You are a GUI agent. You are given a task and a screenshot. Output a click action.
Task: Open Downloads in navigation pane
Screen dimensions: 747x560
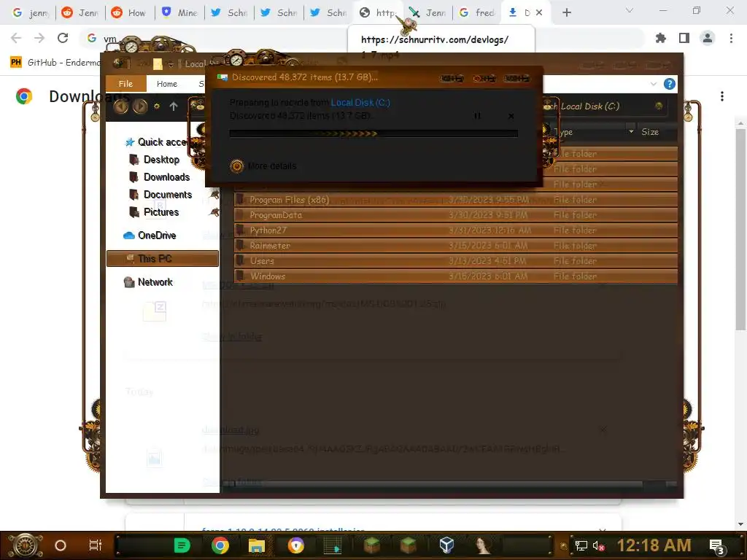[160, 177]
